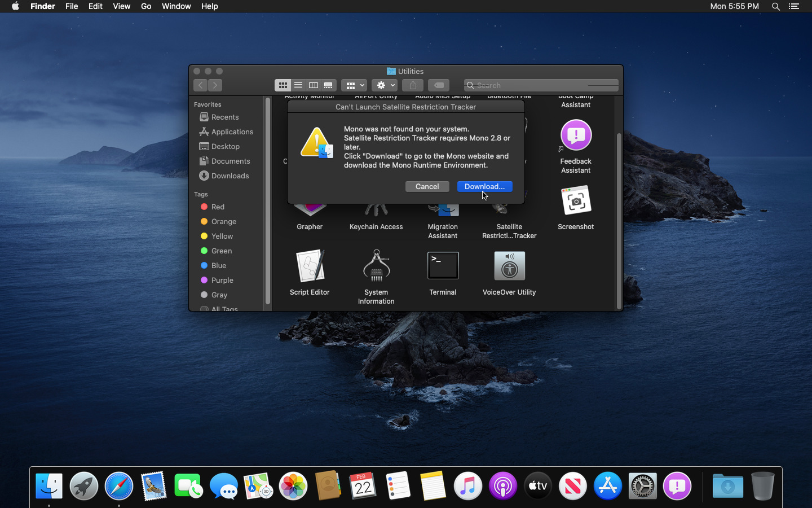The height and width of the screenshot is (508, 812).
Task: Open the Terminal app icon
Action: click(x=443, y=266)
